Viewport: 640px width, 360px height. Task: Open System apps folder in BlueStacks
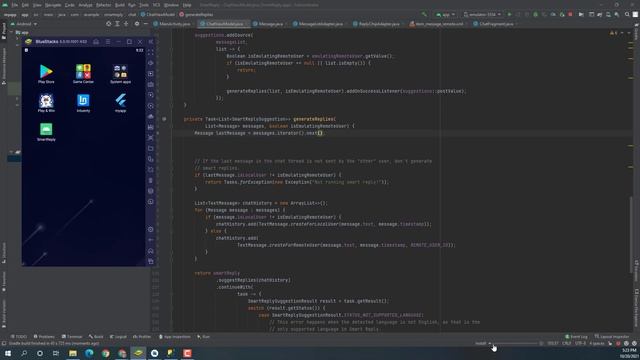point(120,73)
